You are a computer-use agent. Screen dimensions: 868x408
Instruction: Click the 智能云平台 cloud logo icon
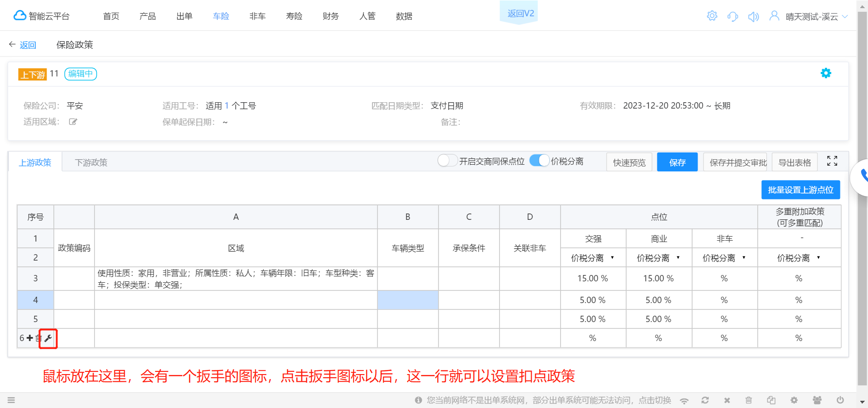[x=19, y=16]
